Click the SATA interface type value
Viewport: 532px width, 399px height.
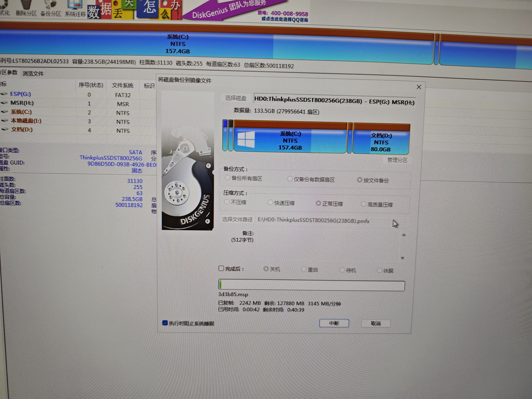(x=136, y=152)
